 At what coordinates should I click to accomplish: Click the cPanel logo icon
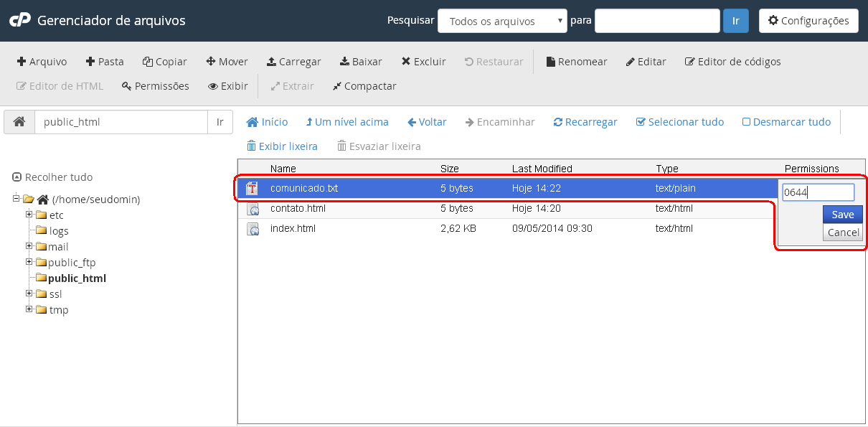point(19,20)
